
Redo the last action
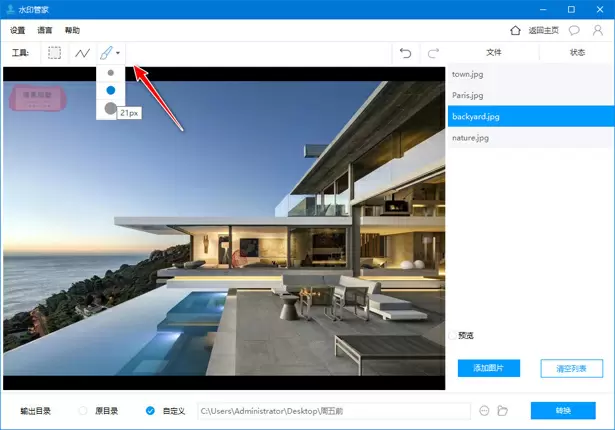pos(433,53)
